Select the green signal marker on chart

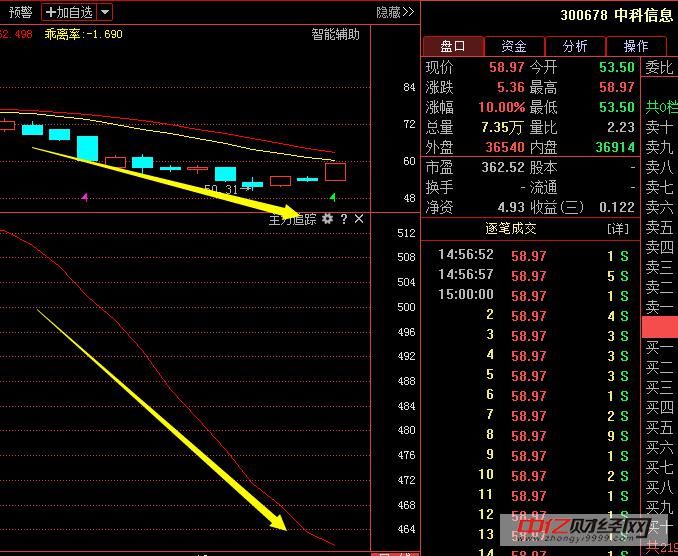click(x=333, y=198)
